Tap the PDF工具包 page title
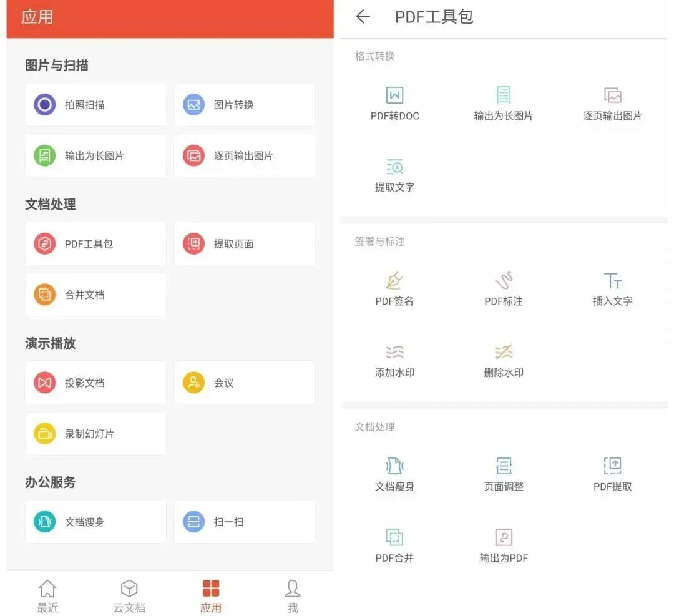 click(434, 17)
